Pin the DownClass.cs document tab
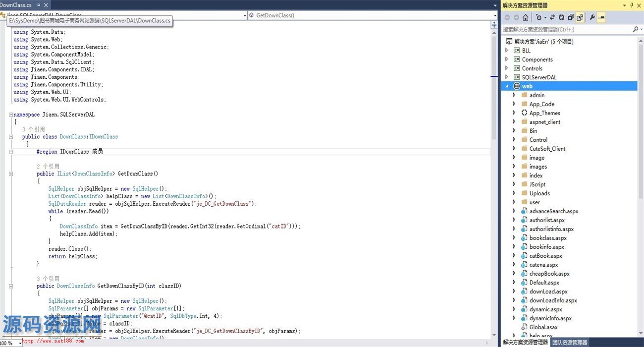644x347 pixels. tap(39, 5)
